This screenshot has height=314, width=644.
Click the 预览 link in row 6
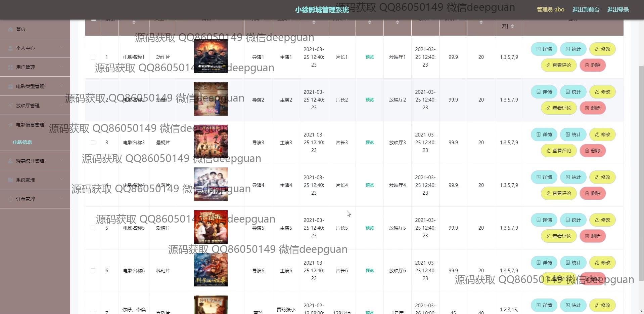coord(370,271)
